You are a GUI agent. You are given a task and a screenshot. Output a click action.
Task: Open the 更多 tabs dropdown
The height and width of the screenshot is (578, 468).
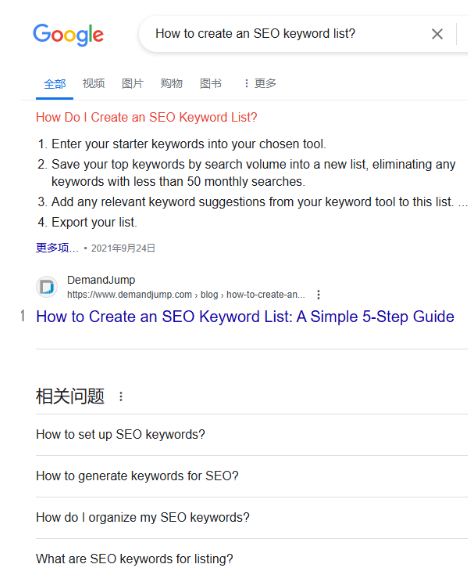(260, 83)
